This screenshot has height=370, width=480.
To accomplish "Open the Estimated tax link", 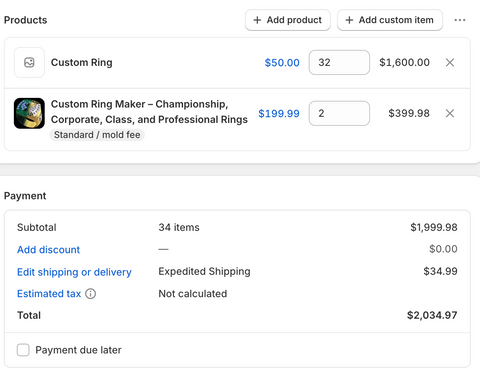I will click(x=49, y=294).
